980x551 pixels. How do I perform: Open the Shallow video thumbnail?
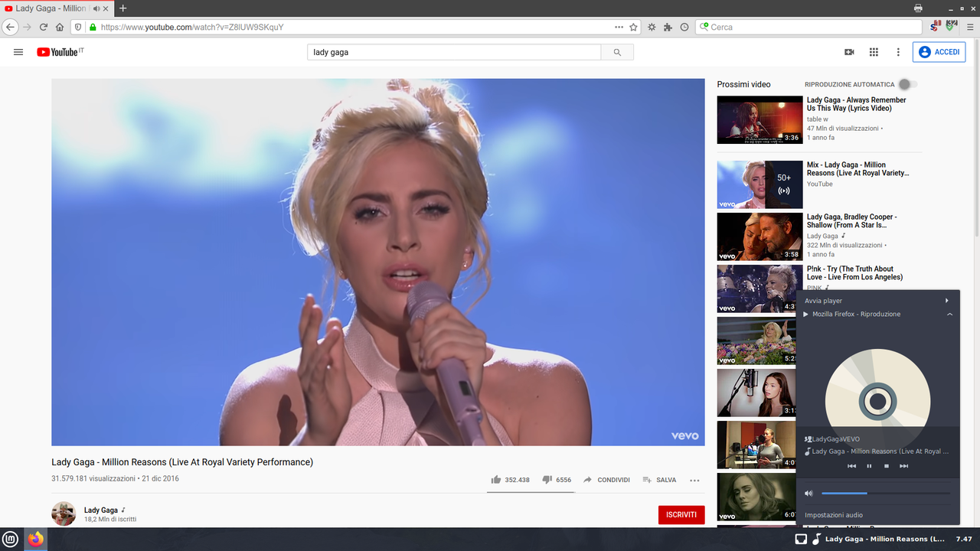tap(759, 236)
